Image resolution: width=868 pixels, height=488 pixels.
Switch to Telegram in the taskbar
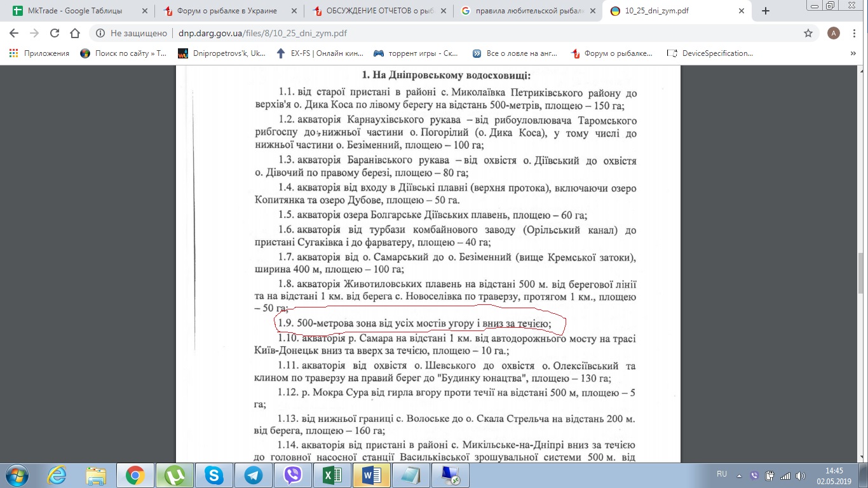[254, 475]
